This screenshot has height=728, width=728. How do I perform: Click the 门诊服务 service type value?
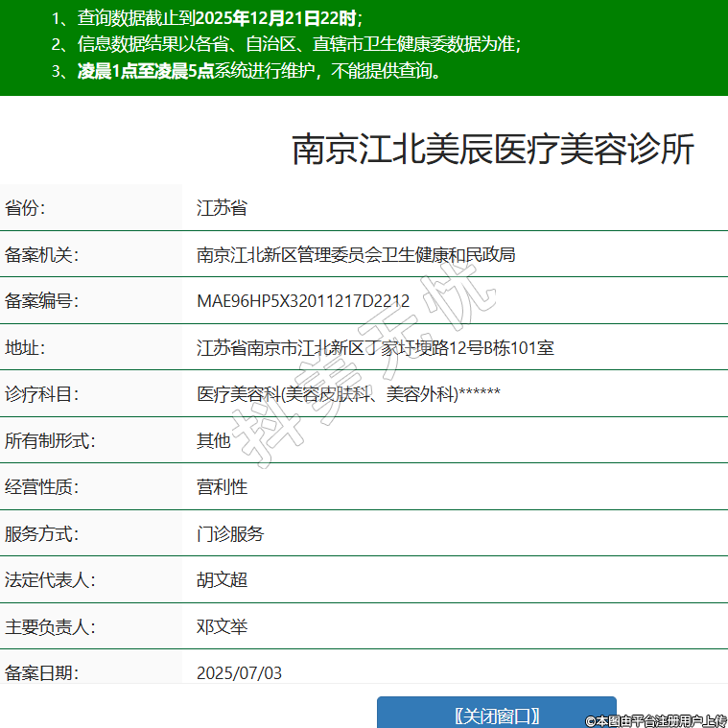point(230,534)
